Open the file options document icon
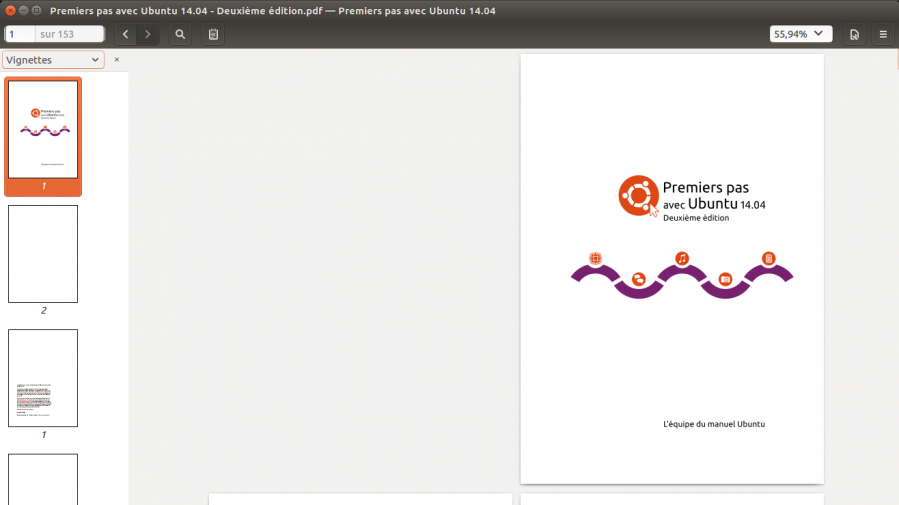This screenshot has height=505, width=899. point(854,34)
